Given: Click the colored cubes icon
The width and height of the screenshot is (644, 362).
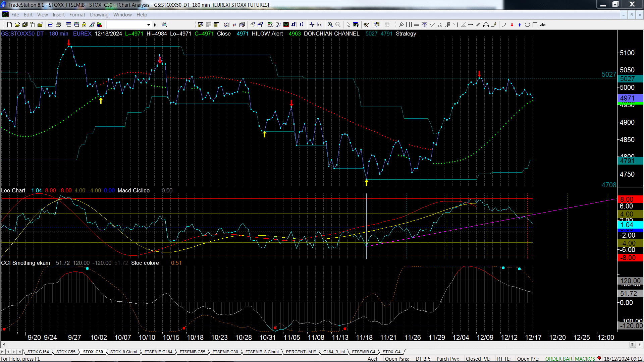Looking at the screenshot, I should click(100, 25).
